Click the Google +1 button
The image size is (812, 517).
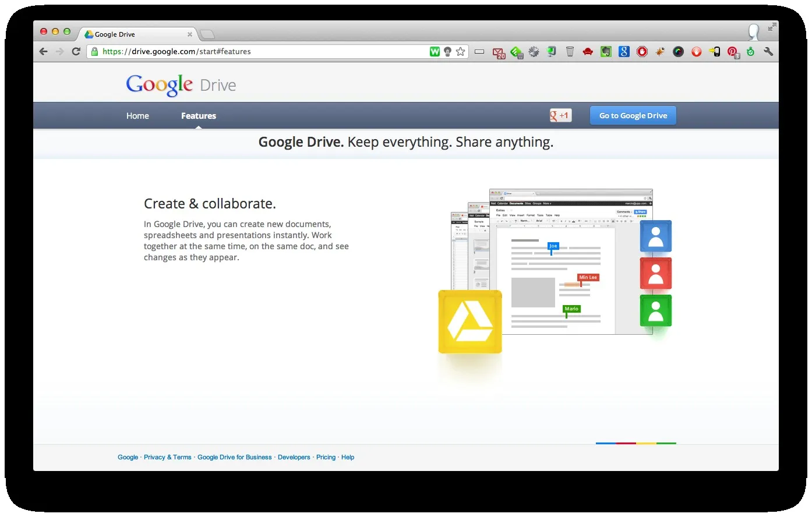560,115
